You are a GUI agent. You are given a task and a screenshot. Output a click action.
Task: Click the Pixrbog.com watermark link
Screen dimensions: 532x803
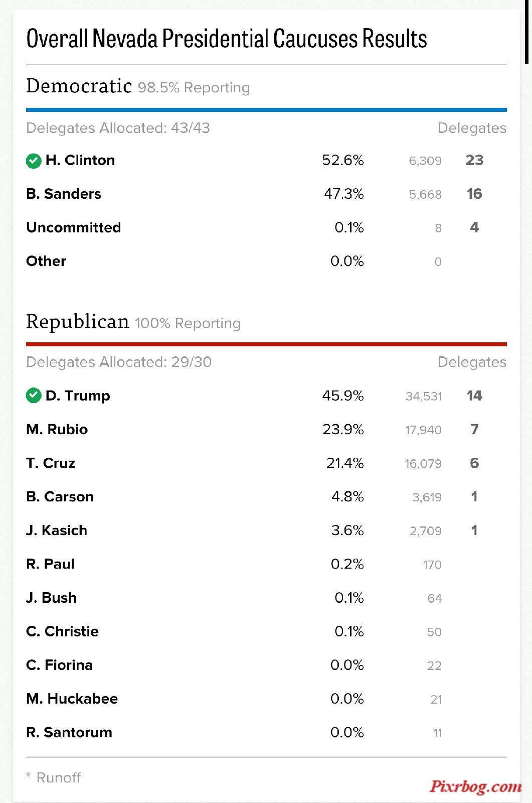pos(475,786)
